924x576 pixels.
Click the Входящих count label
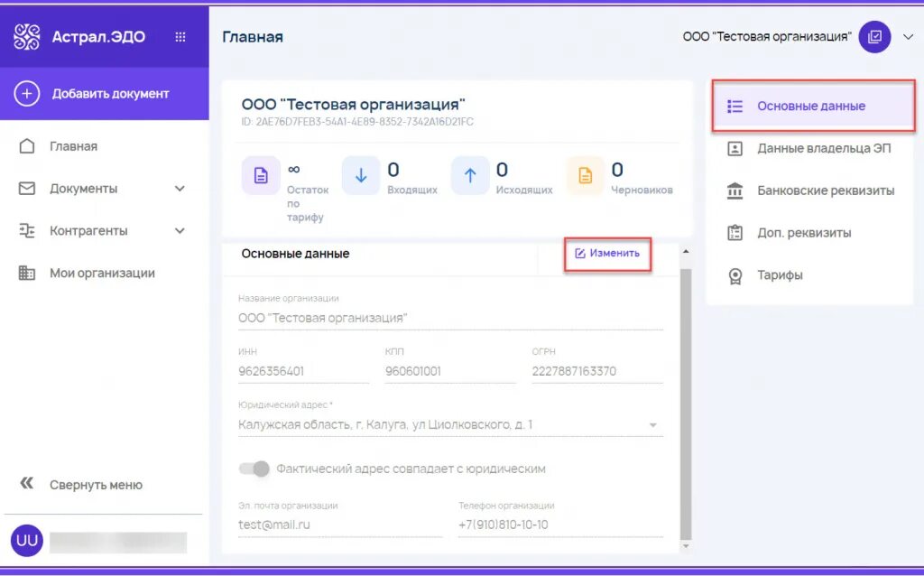[412, 190]
